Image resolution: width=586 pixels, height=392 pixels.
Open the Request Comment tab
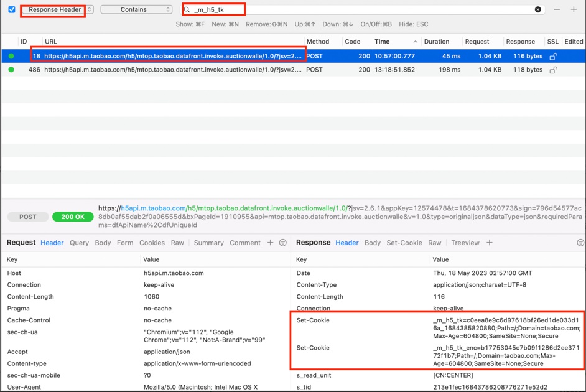(x=245, y=243)
